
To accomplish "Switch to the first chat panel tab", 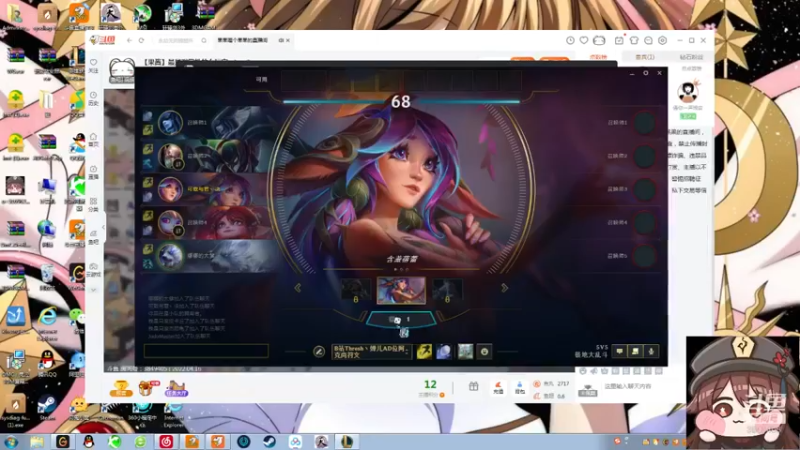I will (598, 57).
